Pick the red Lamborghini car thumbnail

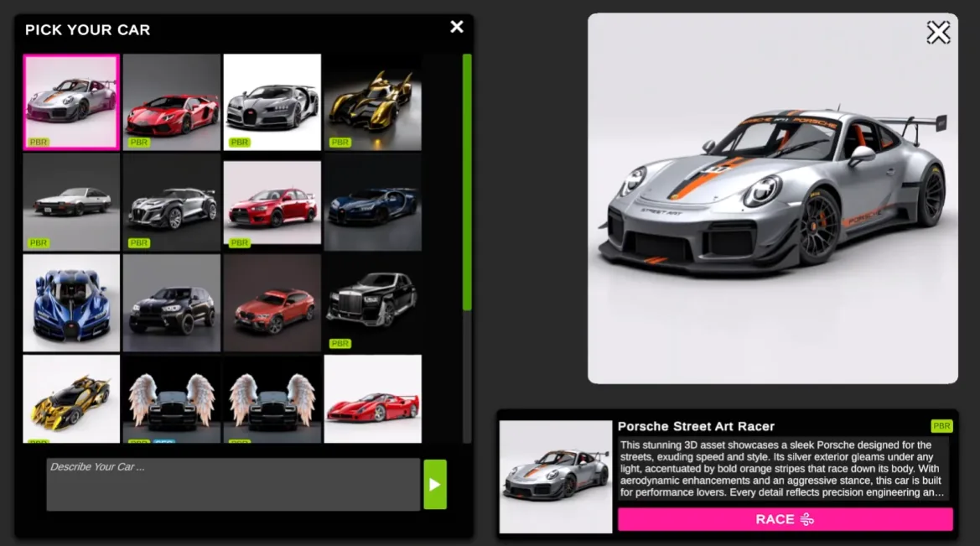pos(172,102)
